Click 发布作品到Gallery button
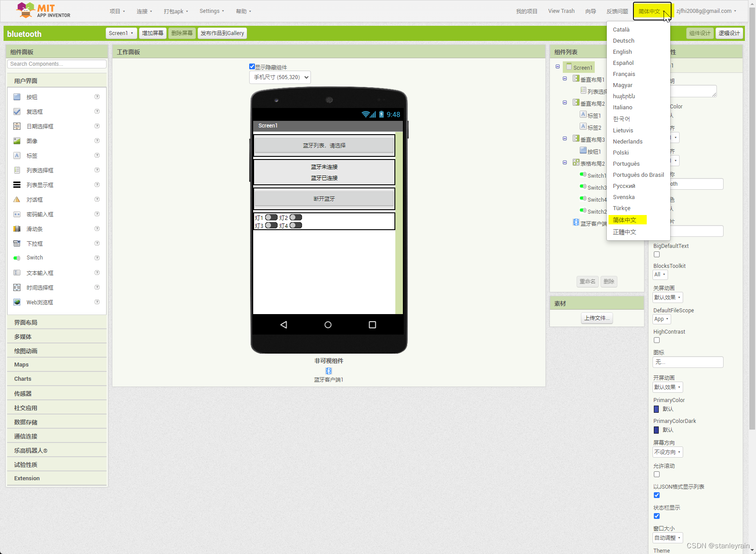The width and height of the screenshot is (756, 554). [222, 33]
